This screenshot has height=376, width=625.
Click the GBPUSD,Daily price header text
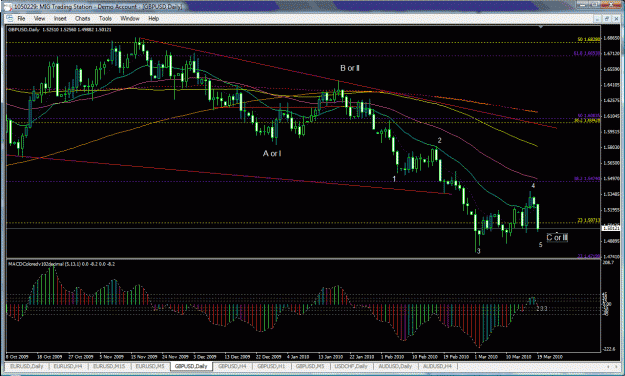[60, 30]
